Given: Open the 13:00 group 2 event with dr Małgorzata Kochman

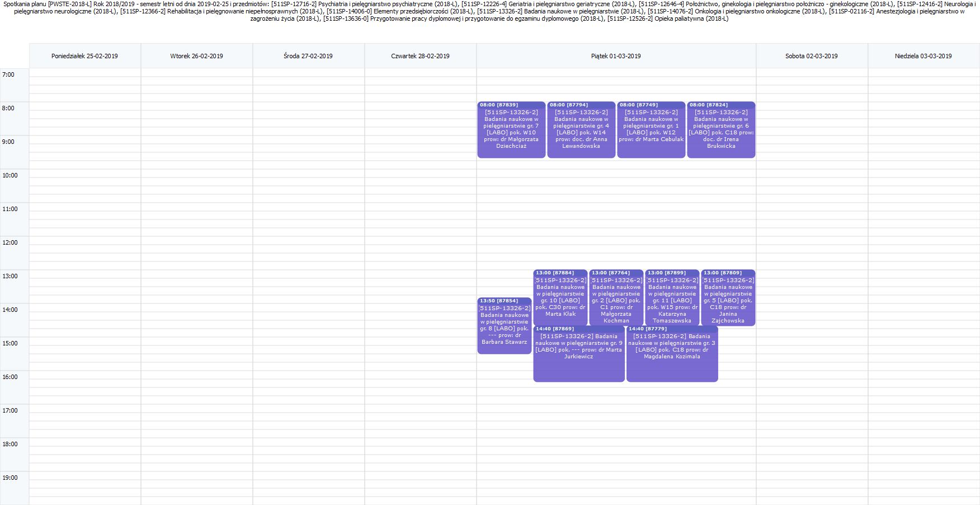Looking at the screenshot, I should pos(616,298).
